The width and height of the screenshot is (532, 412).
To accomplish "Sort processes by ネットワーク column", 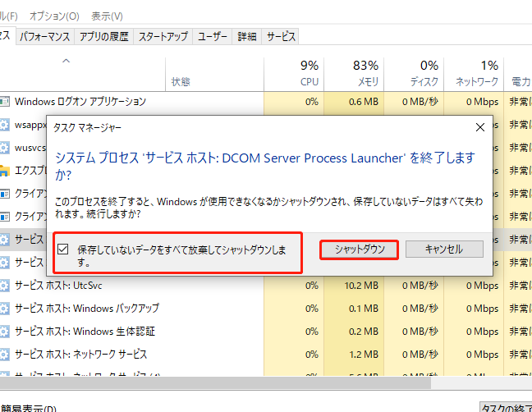I will pos(474,74).
